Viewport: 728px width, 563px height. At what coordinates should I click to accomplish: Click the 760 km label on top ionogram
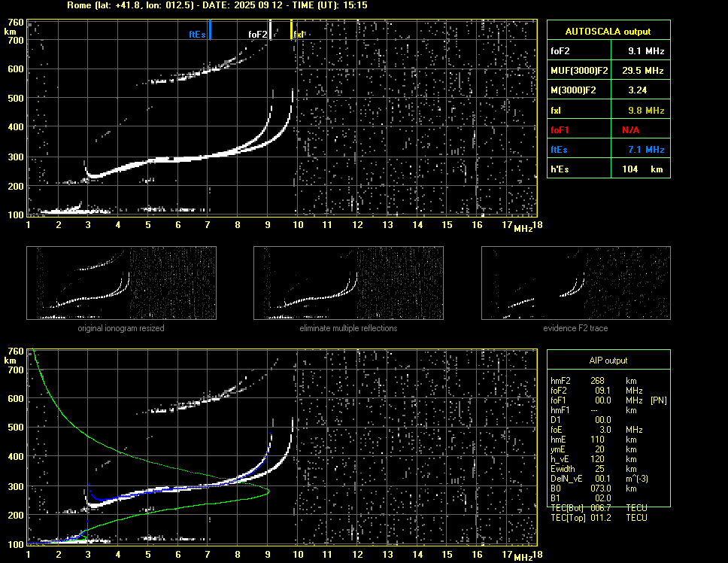tap(15, 23)
